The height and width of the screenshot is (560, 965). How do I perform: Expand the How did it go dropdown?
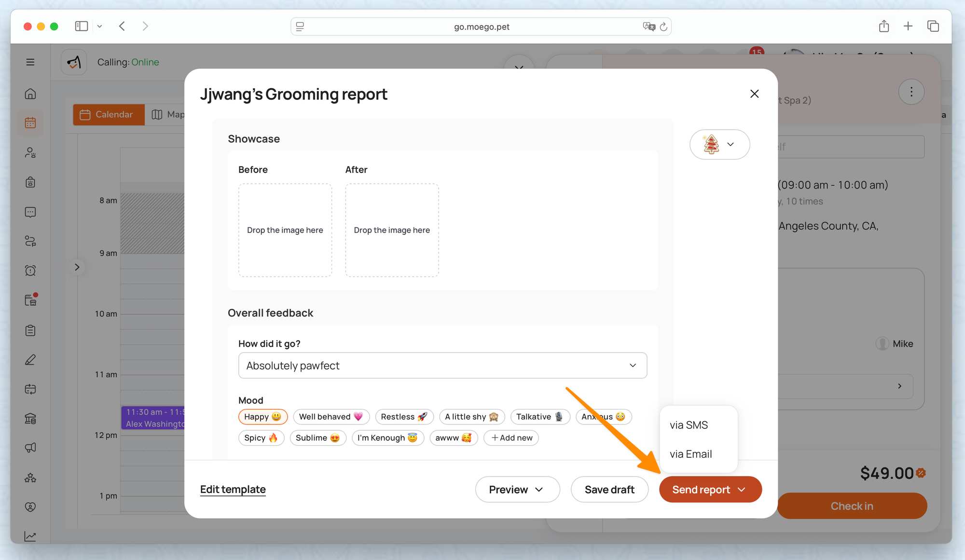pyautogui.click(x=442, y=366)
